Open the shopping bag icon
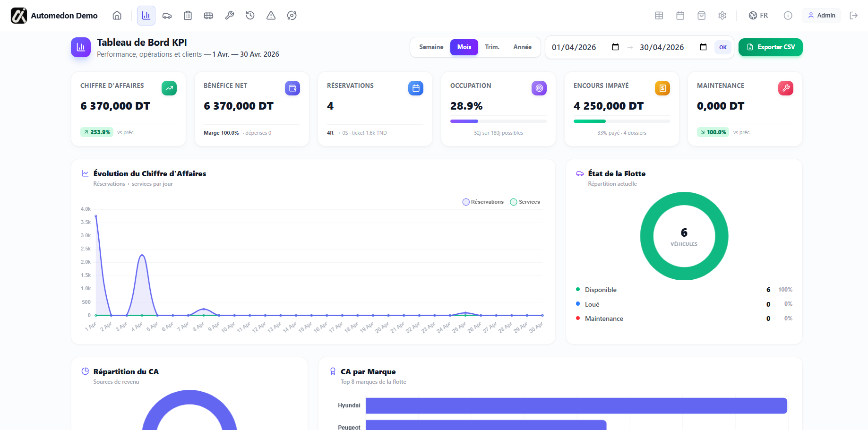This screenshot has width=868, height=430. tap(702, 16)
